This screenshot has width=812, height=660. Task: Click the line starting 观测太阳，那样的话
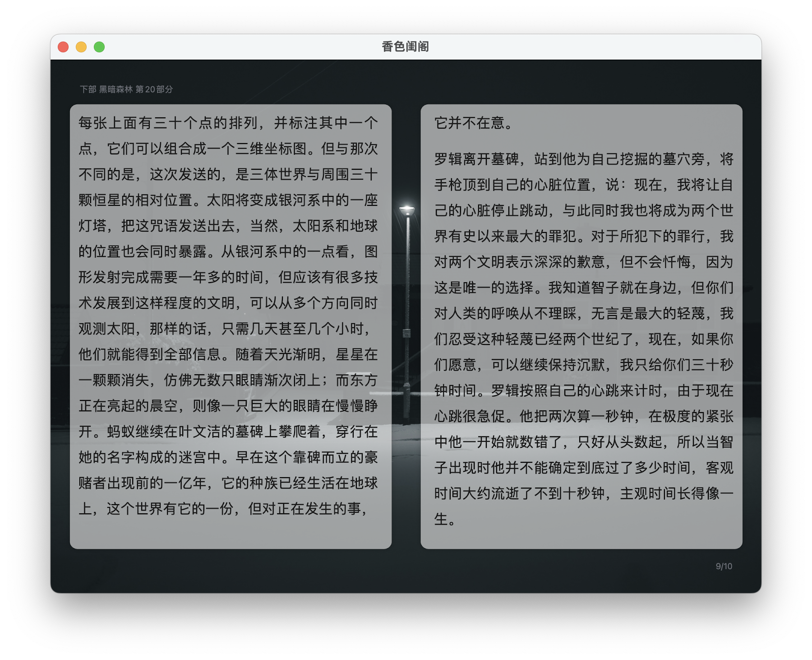coord(225,329)
